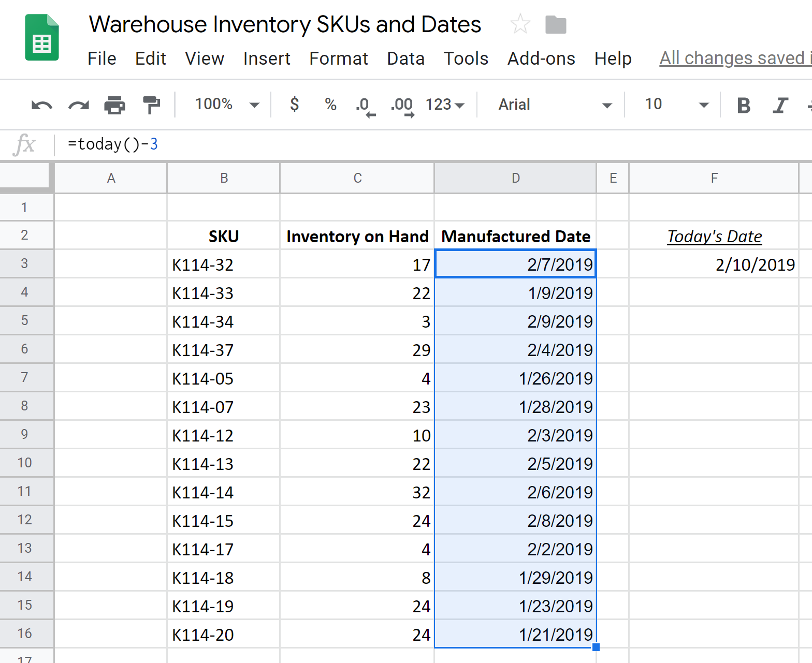Star the Warehouse Inventory document
This screenshot has height=663, width=812.
[520, 24]
